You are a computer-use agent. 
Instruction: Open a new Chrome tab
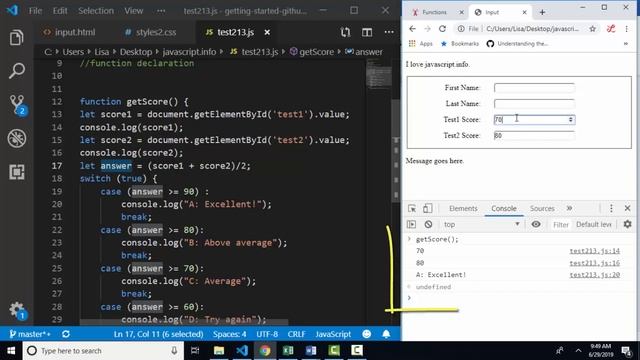click(542, 12)
